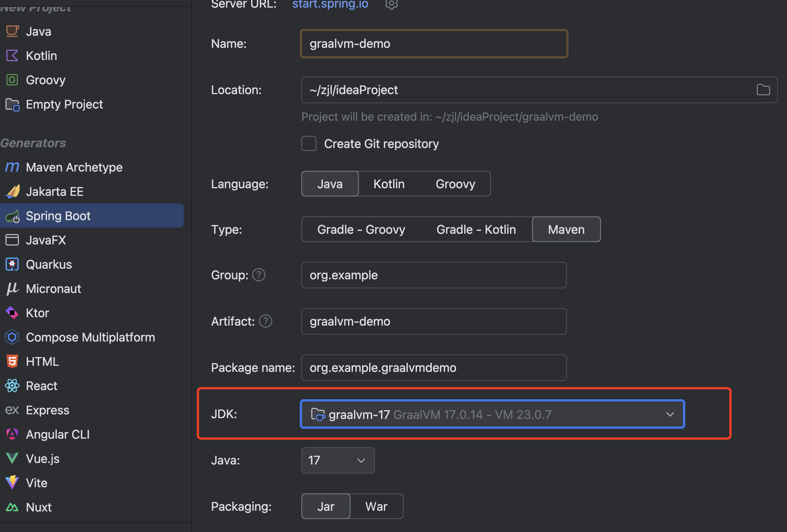Image resolution: width=787 pixels, height=532 pixels.
Task: Click the Spring Boot leaf icon
Action: (12, 216)
